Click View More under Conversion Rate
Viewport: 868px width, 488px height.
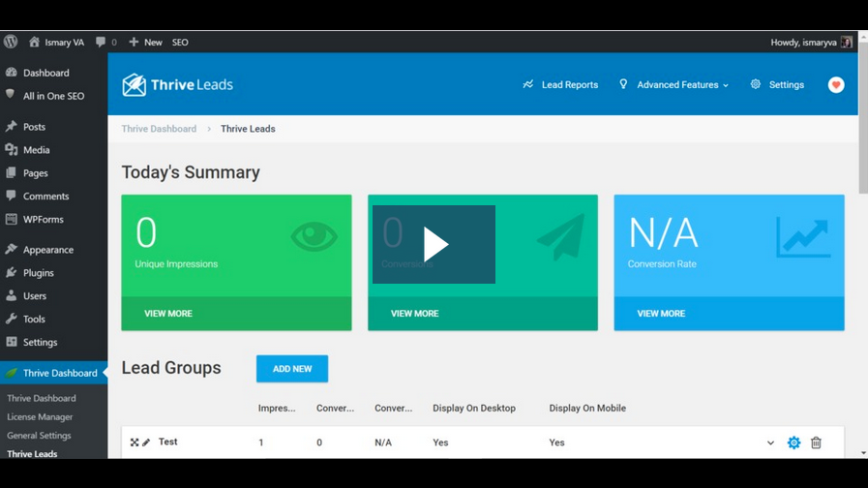661,314
